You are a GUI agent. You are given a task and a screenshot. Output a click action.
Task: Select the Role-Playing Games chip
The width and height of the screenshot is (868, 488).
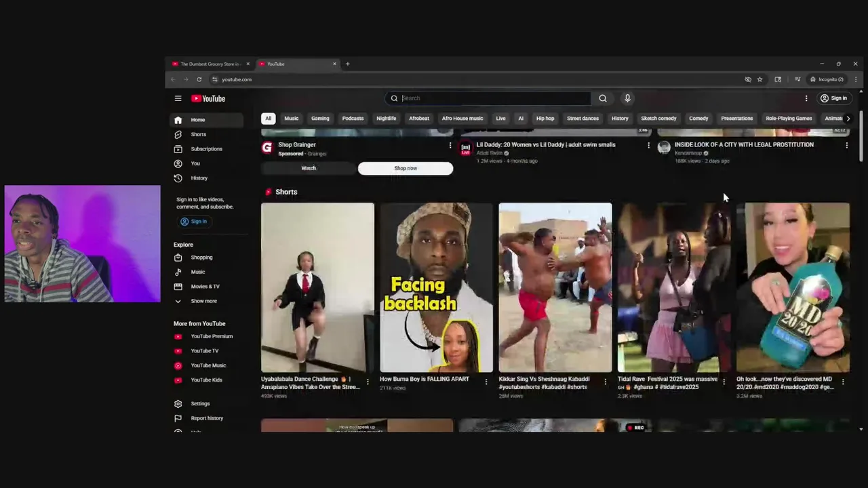pyautogui.click(x=789, y=119)
